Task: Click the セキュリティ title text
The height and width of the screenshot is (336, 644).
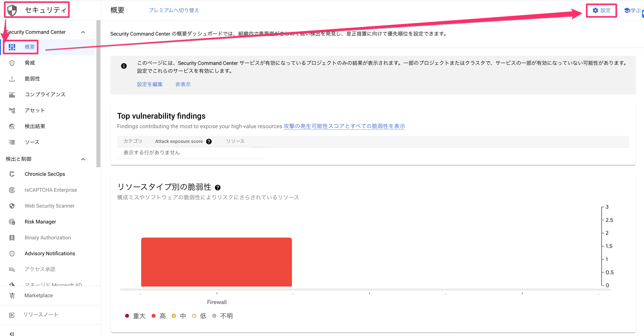Action: pyautogui.click(x=46, y=10)
